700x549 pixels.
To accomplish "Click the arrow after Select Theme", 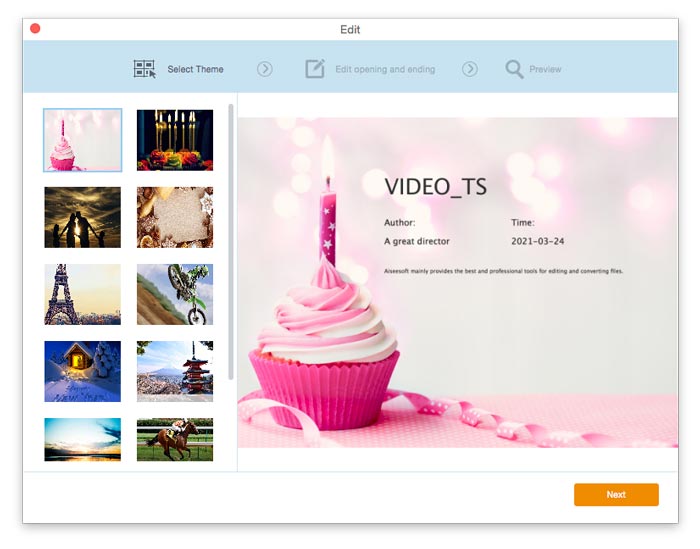I will coord(265,69).
